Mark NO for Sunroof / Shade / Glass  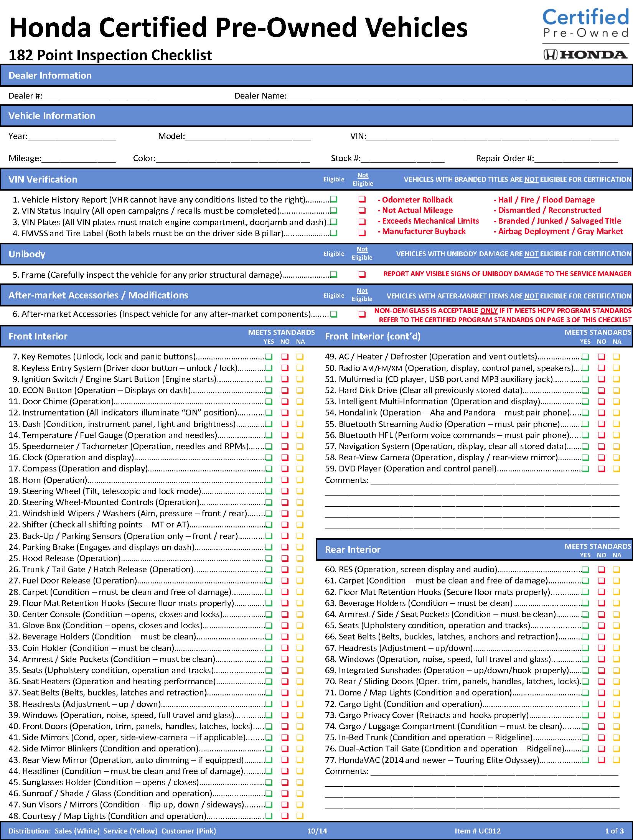285,794
